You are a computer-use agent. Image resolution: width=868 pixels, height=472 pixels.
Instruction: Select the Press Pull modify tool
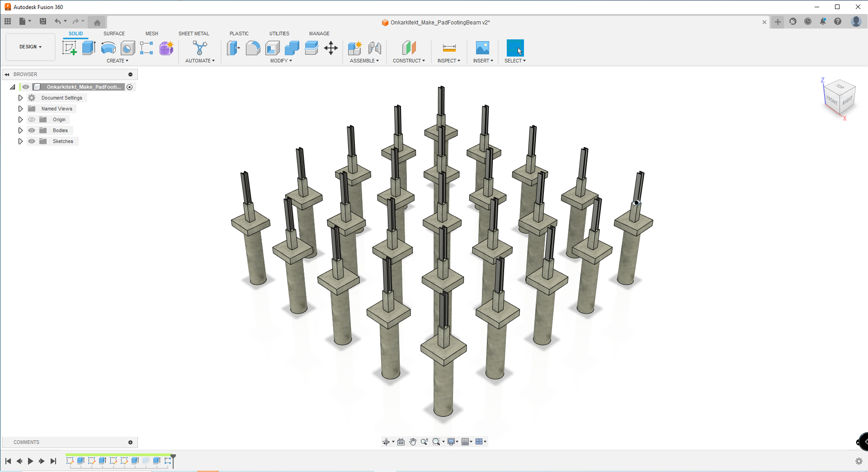click(233, 48)
